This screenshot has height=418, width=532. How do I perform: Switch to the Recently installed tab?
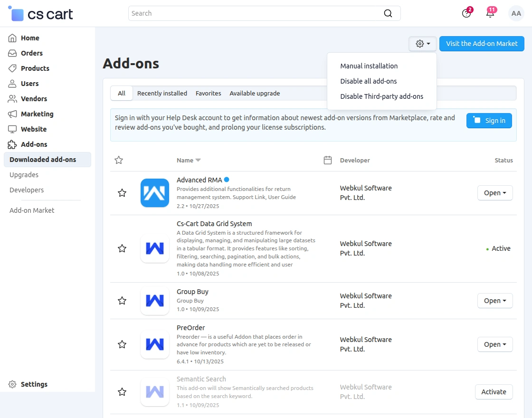point(162,93)
